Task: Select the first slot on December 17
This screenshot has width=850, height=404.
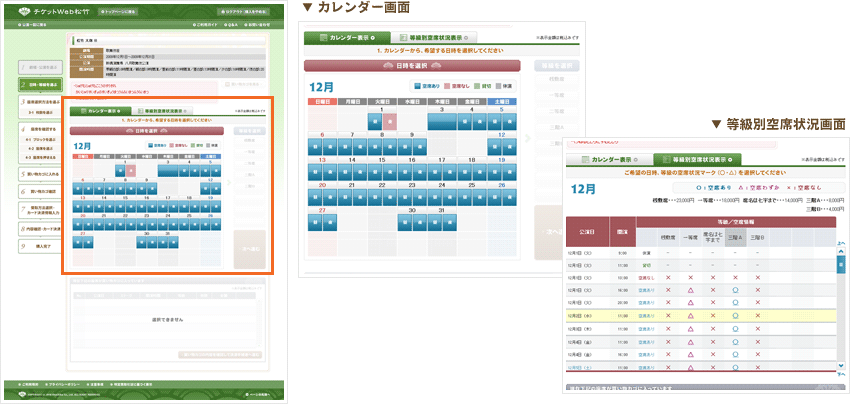Action: tap(434, 172)
